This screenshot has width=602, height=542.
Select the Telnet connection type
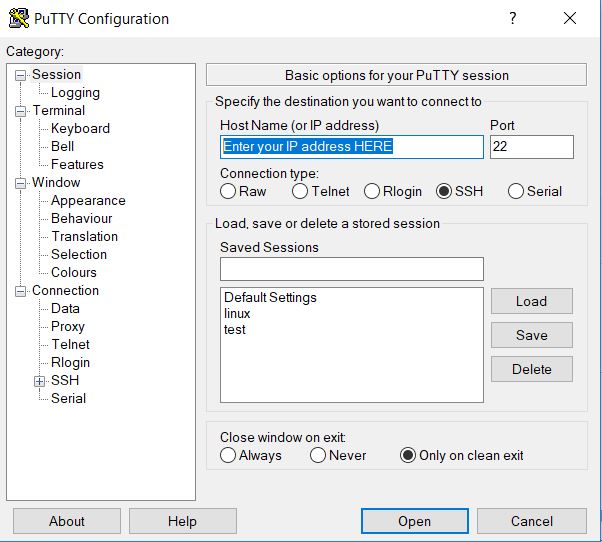coord(300,191)
